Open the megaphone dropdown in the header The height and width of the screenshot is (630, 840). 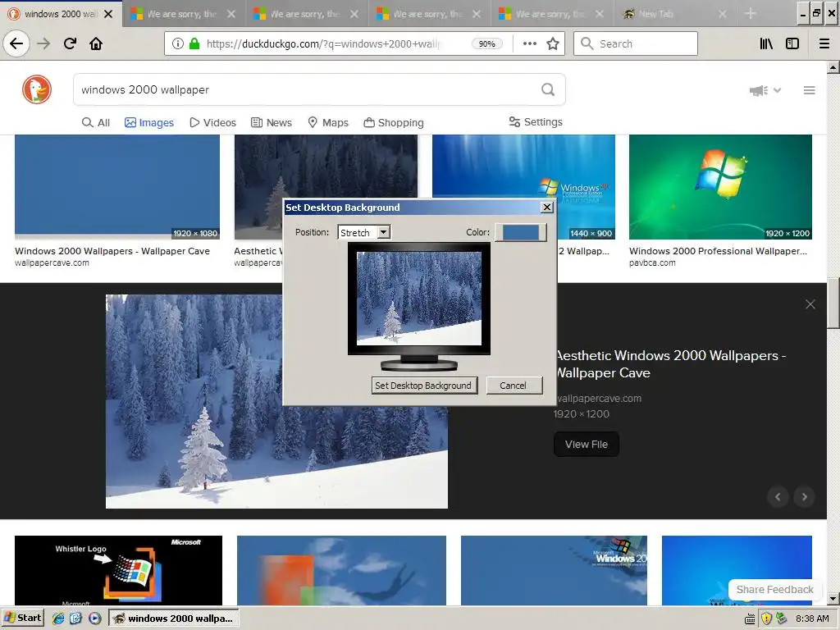[765, 90]
